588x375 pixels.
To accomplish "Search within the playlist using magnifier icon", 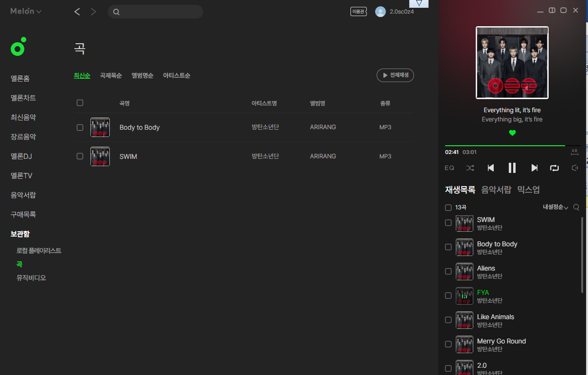I will point(576,207).
